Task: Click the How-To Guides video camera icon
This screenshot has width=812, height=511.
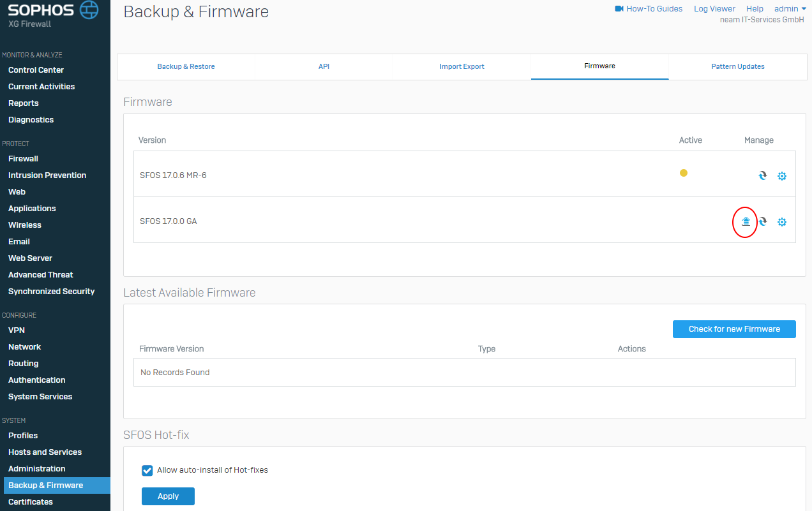Action: pyautogui.click(x=619, y=9)
